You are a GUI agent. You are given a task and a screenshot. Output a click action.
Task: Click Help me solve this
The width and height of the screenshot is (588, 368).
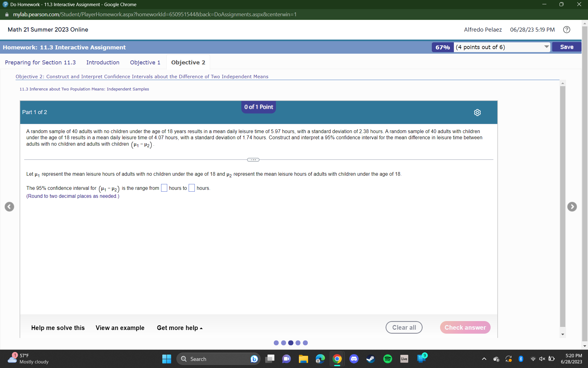pos(58,328)
